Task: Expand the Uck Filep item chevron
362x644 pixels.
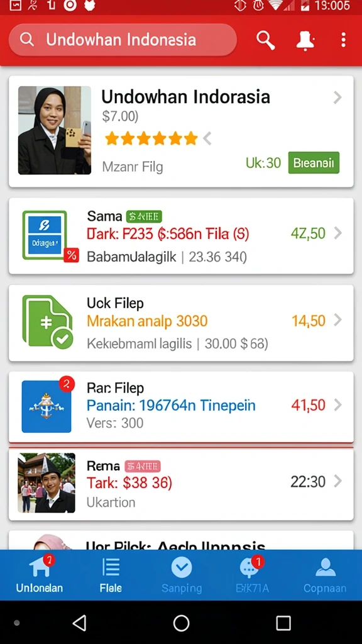Action: tap(337, 320)
